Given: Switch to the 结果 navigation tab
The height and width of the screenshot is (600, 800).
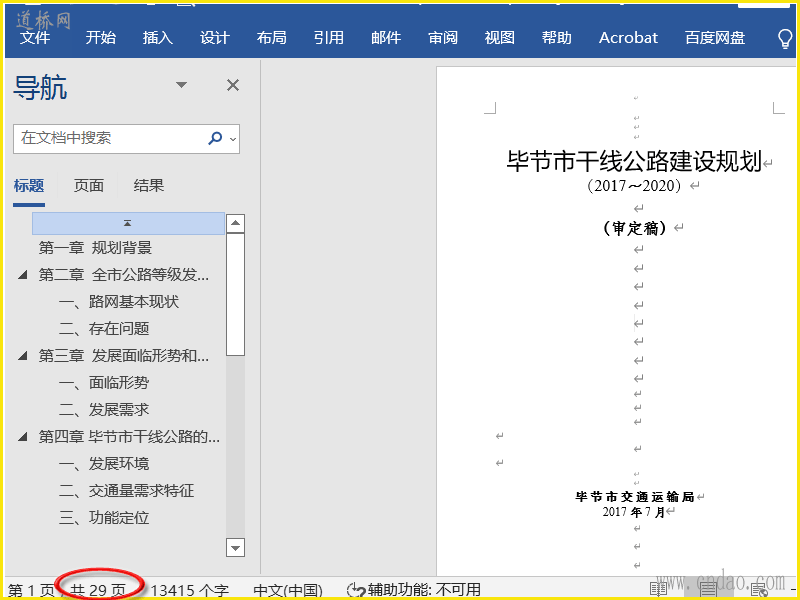Looking at the screenshot, I should pyautogui.click(x=149, y=186).
